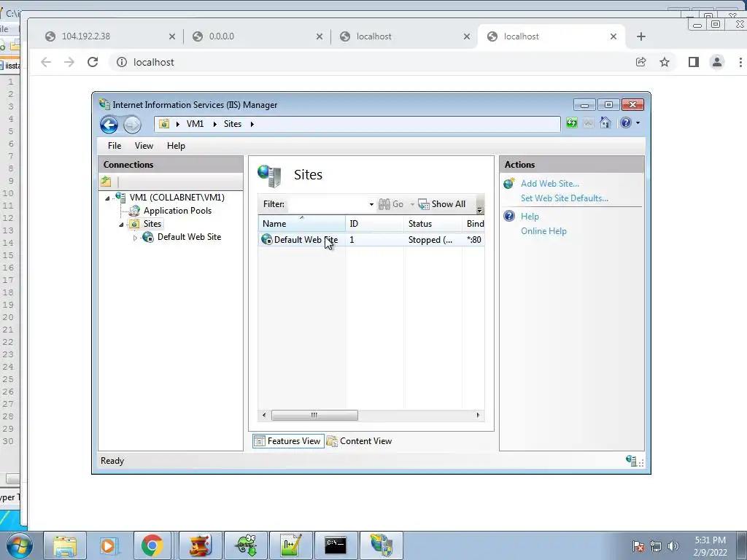
Task: Click Set Web Site Defaults... link
Action: tap(565, 198)
